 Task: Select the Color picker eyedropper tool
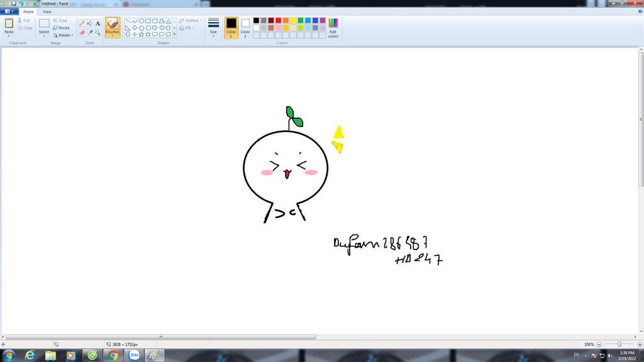[x=89, y=33]
